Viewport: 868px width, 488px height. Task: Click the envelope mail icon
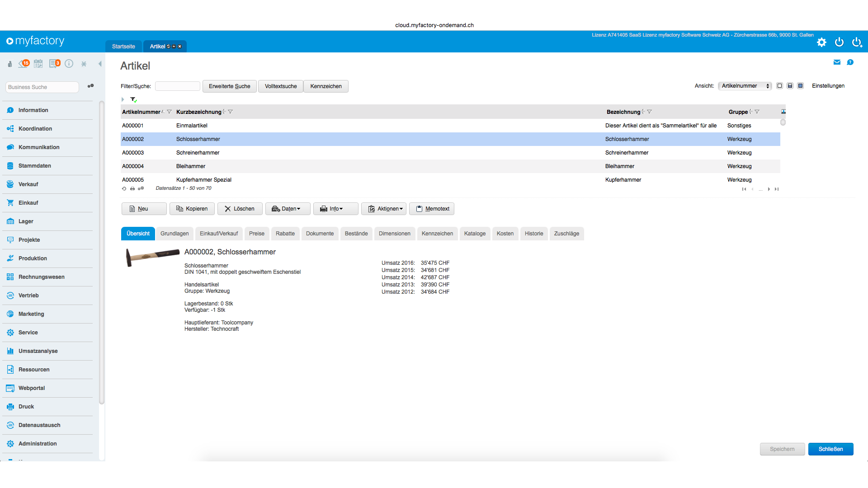point(837,62)
